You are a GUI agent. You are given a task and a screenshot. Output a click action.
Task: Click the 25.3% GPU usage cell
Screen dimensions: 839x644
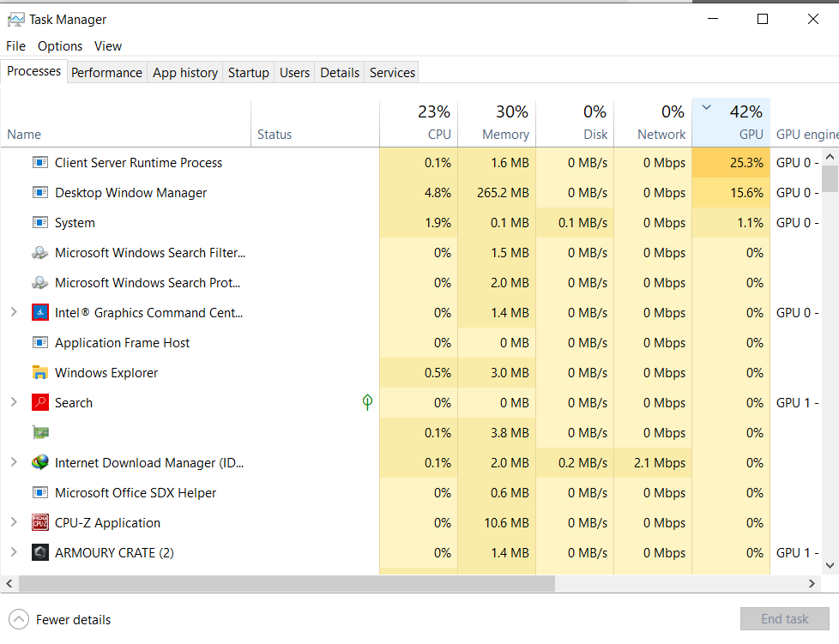[x=731, y=163]
